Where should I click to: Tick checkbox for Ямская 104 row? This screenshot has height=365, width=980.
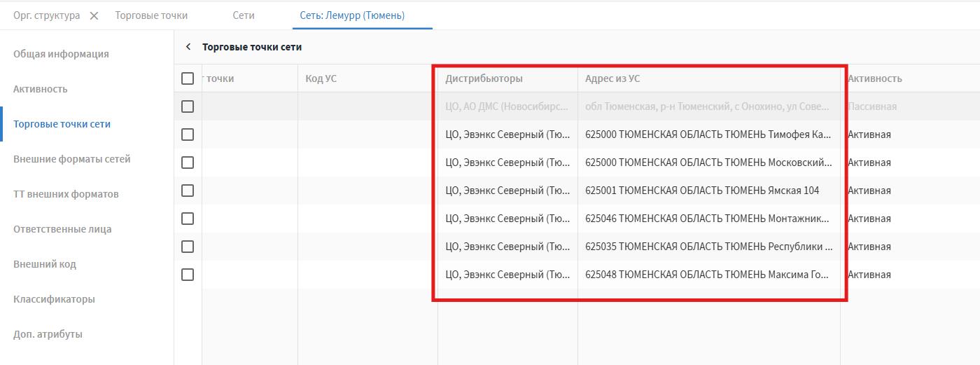tap(188, 191)
